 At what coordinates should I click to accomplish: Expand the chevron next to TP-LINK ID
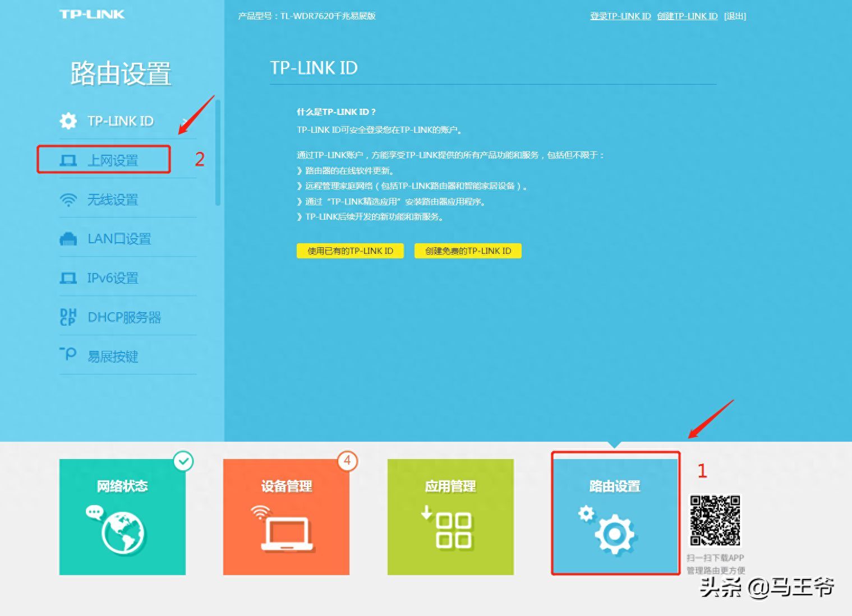(x=185, y=121)
